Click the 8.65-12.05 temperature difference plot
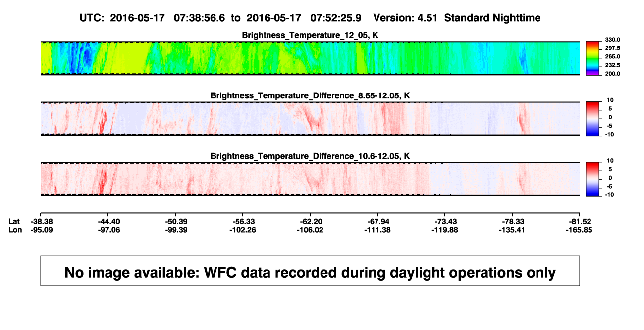The image size is (644, 330). (x=310, y=119)
